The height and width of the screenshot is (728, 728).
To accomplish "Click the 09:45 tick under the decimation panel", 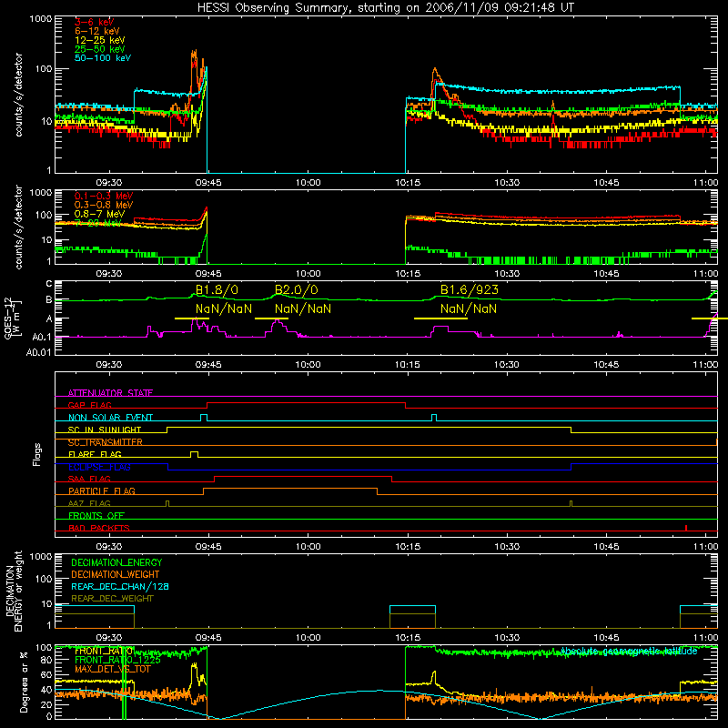I will click(208, 638).
